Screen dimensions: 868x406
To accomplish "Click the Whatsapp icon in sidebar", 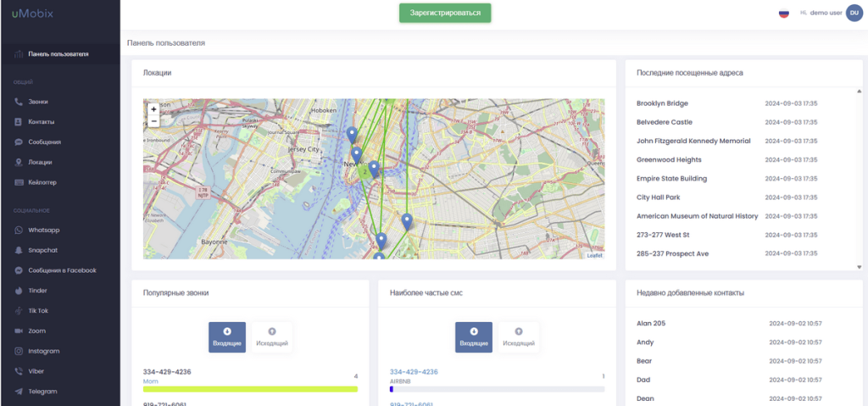I will pyautogui.click(x=19, y=231).
